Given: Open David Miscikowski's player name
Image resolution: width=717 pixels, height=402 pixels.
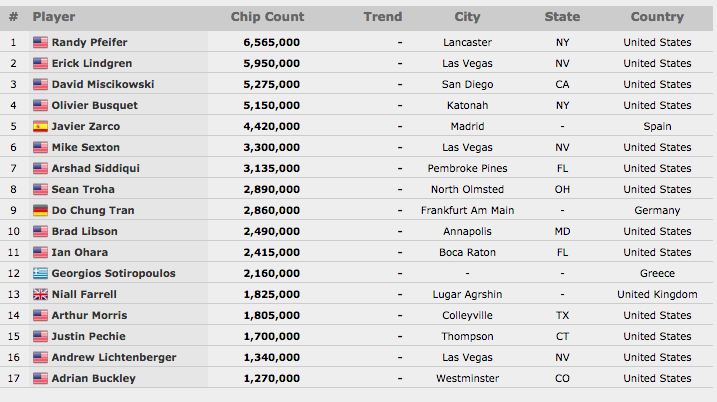Looking at the screenshot, I should pyautogui.click(x=103, y=84).
